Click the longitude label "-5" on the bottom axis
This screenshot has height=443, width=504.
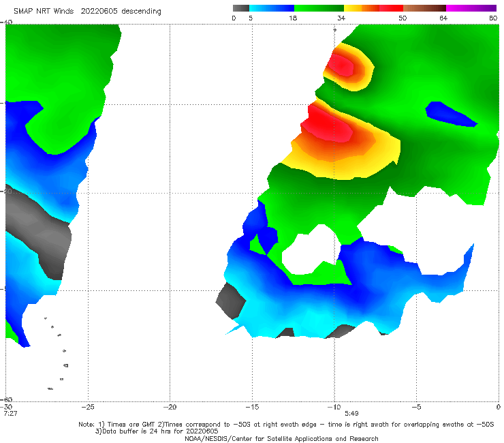pyautogui.click(x=416, y=407)
